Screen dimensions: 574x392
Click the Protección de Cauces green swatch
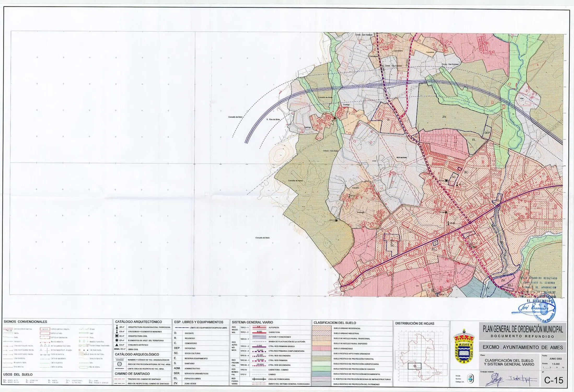coord(322,369)
